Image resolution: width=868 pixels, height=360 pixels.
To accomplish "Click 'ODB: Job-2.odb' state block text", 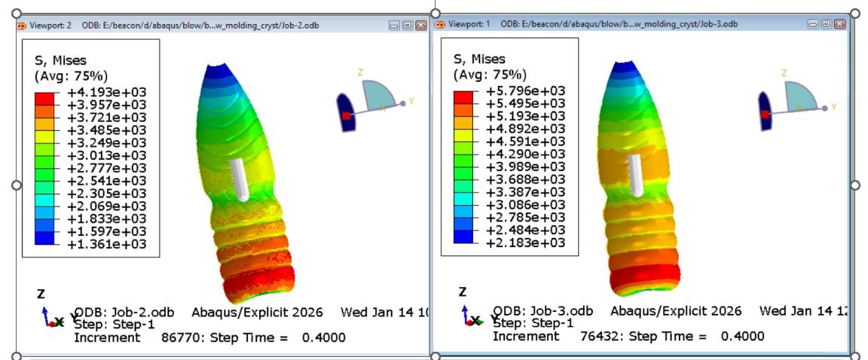I will tap(124, 313).
